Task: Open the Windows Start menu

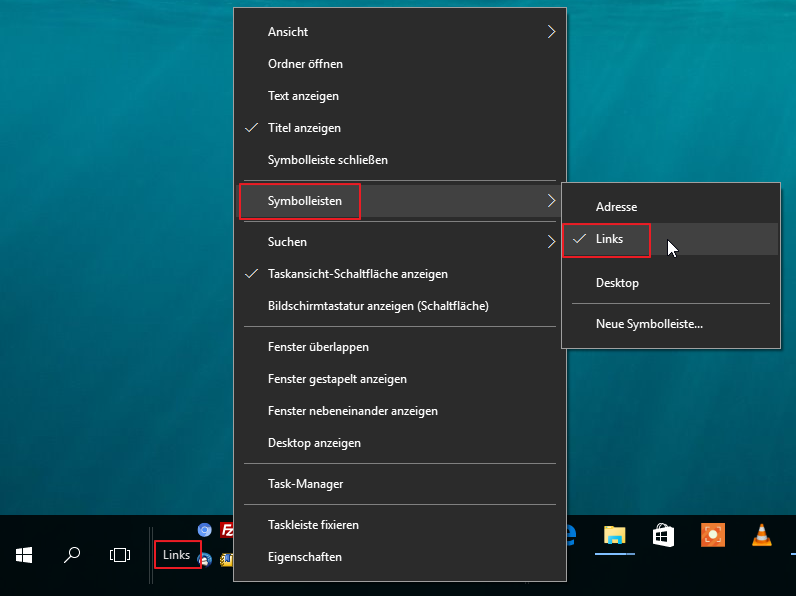Action: point(24,555)
